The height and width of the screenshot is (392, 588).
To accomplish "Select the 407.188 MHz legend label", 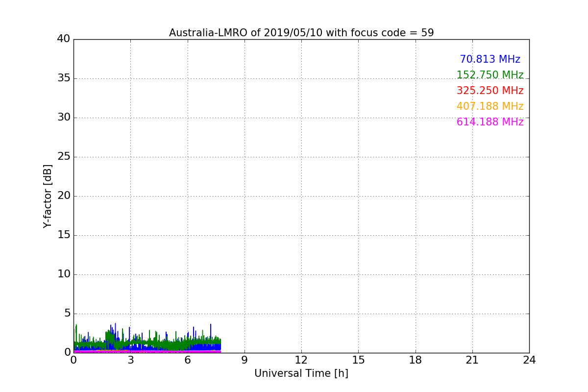I will (490, 106).
